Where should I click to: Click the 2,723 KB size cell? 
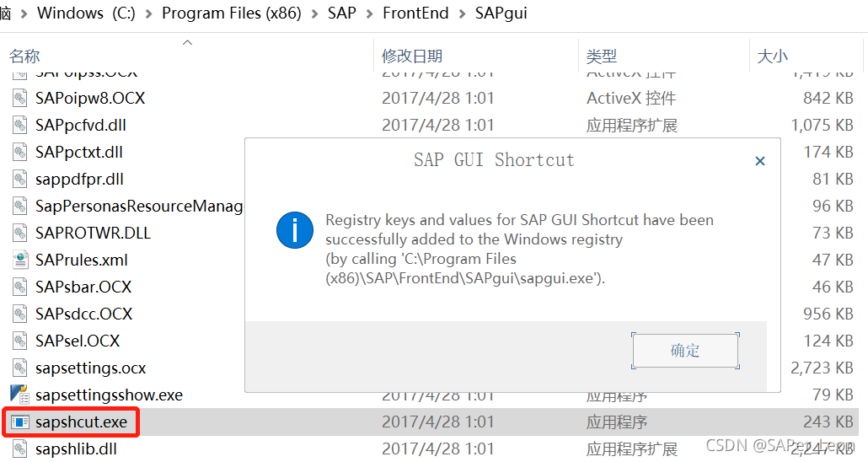click(822, 368)
